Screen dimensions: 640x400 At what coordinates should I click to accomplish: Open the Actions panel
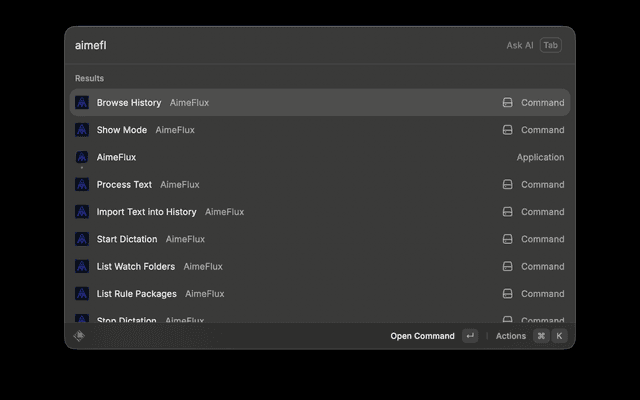[511, 336]
